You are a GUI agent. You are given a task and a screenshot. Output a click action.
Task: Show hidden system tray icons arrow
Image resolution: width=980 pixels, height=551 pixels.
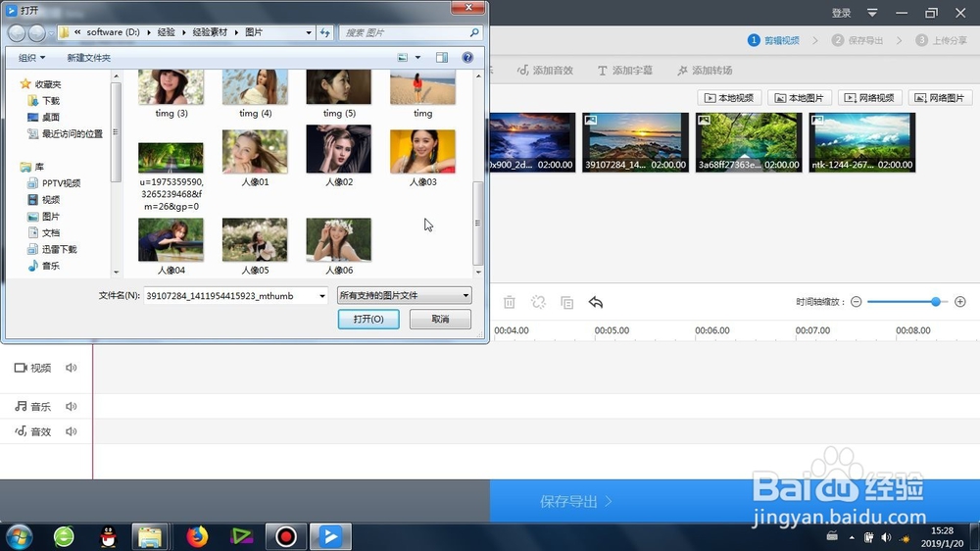[x=852, y=537]
